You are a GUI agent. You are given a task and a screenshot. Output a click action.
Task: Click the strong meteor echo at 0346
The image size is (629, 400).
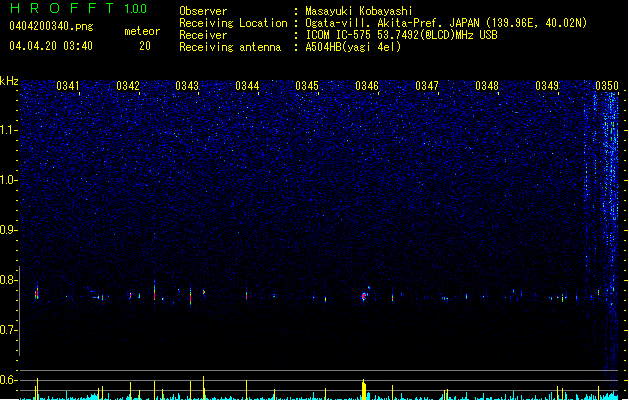[x=364, y=296]
